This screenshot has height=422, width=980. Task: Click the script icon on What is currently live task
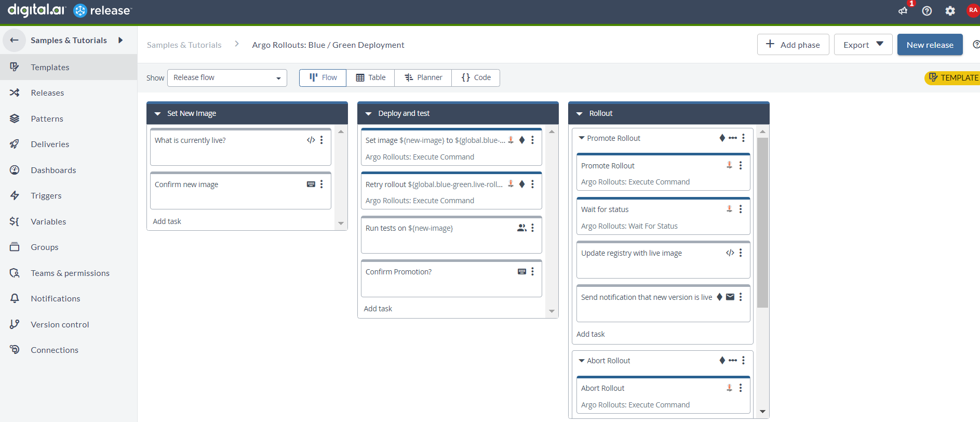coord(311,140)
